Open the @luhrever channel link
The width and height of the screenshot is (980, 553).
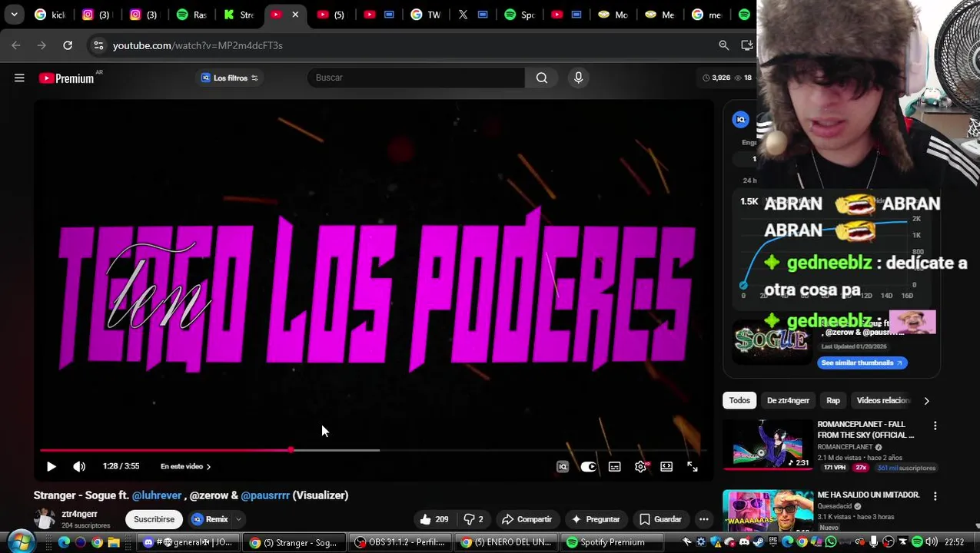[157, 495]
